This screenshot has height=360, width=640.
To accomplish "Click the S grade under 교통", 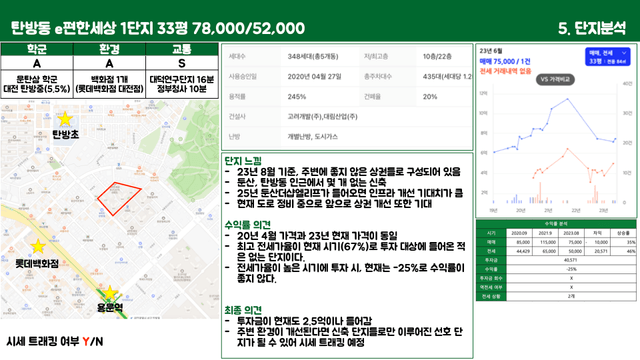I will 182,64.
